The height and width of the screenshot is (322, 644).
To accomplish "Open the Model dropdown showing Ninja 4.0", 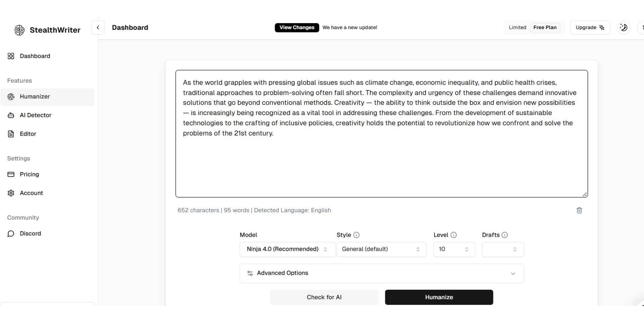I will tap(287, 249).
